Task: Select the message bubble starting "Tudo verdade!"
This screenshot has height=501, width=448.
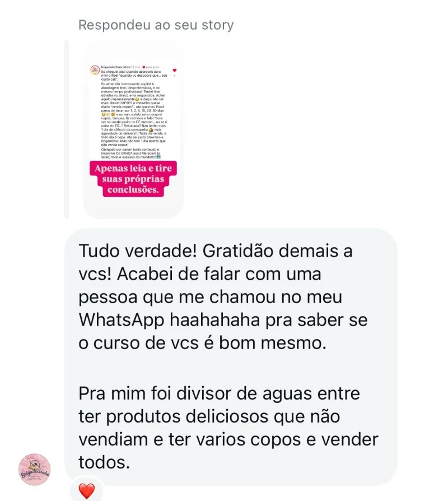Action: [231, 357]
